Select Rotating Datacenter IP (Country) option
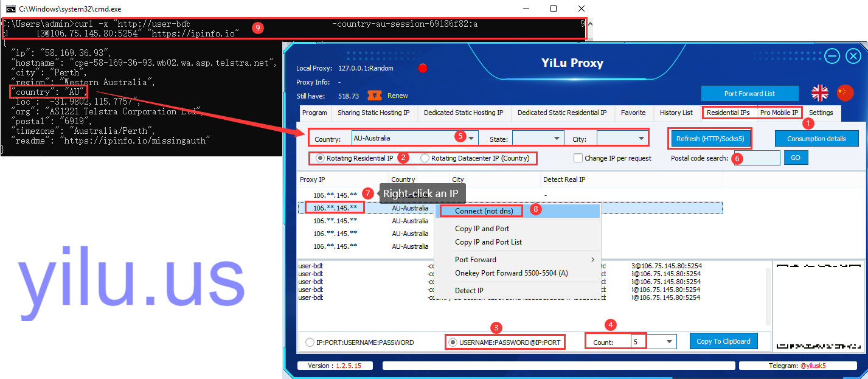 [x=474, y=158]
